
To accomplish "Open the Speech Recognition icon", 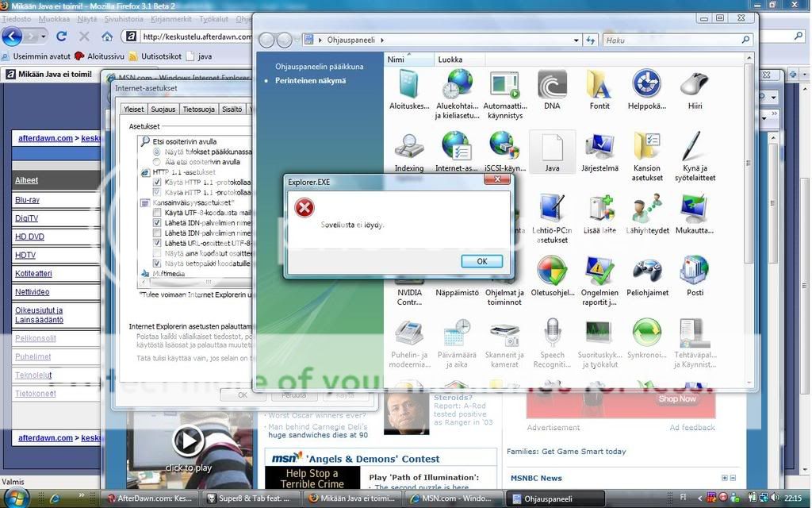I will [552, 343].
